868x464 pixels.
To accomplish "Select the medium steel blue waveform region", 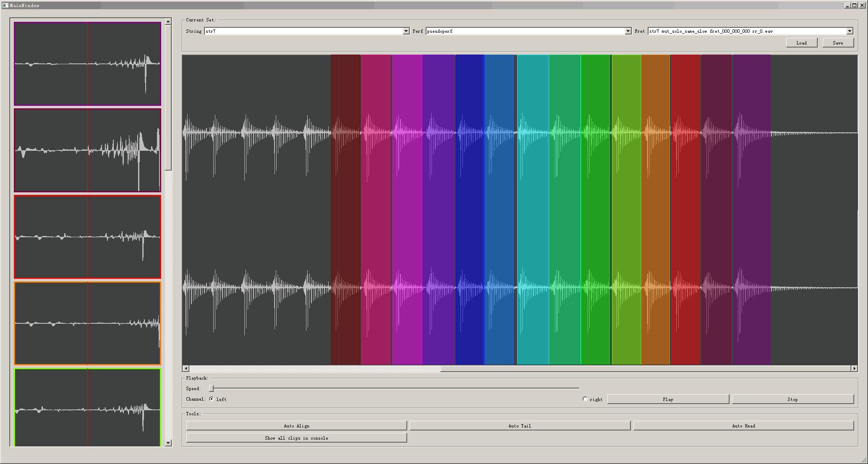I will click(499, 210).
